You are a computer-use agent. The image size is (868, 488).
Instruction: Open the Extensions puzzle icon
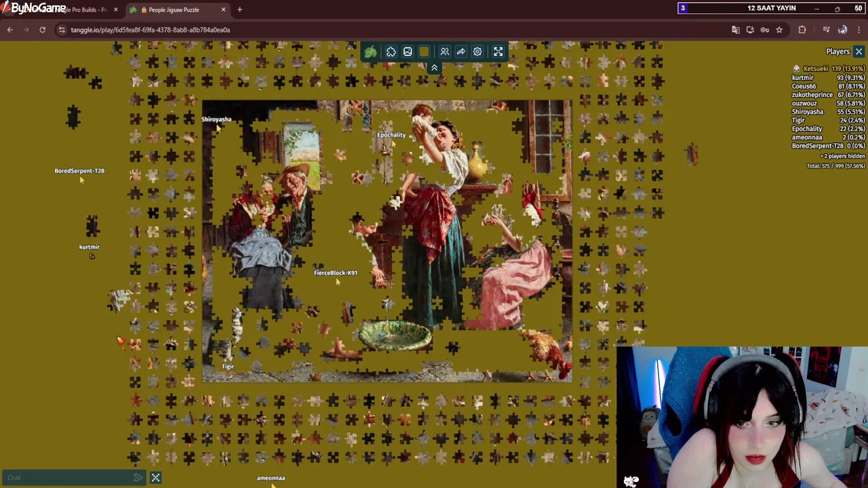[x=802, y=30]
